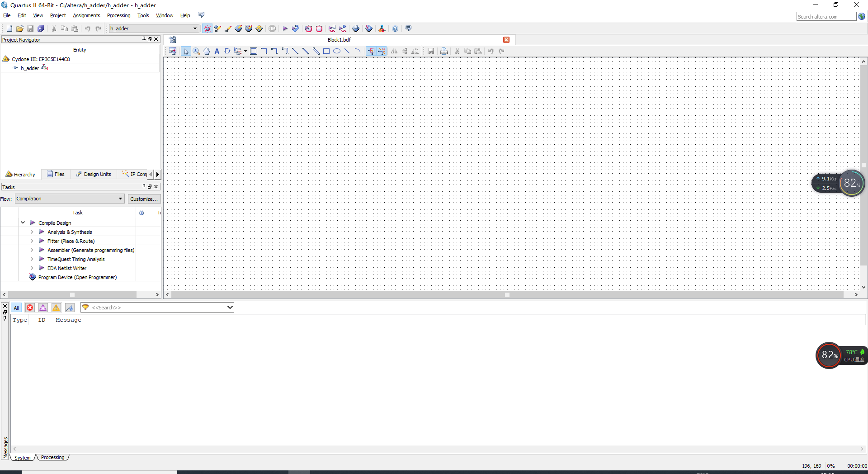Select the Rectangle drawing tool
This screenshot has width=868, height=474.
[x=326, y=51]
